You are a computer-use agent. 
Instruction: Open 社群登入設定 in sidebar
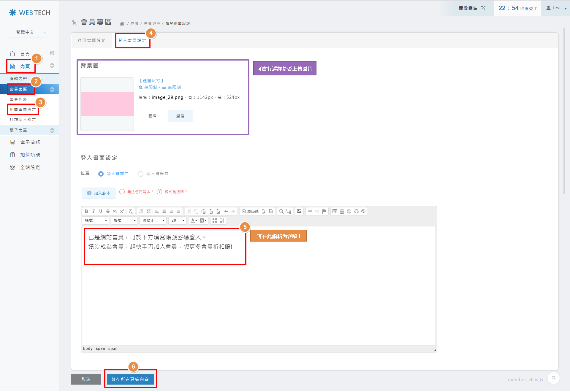[x=23, y=120]
